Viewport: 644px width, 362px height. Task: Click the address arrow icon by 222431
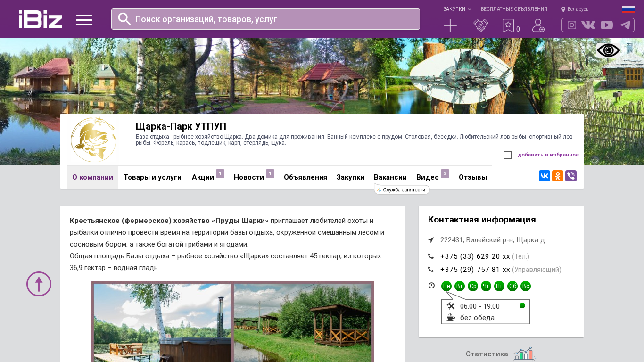[x=431, y=240]
